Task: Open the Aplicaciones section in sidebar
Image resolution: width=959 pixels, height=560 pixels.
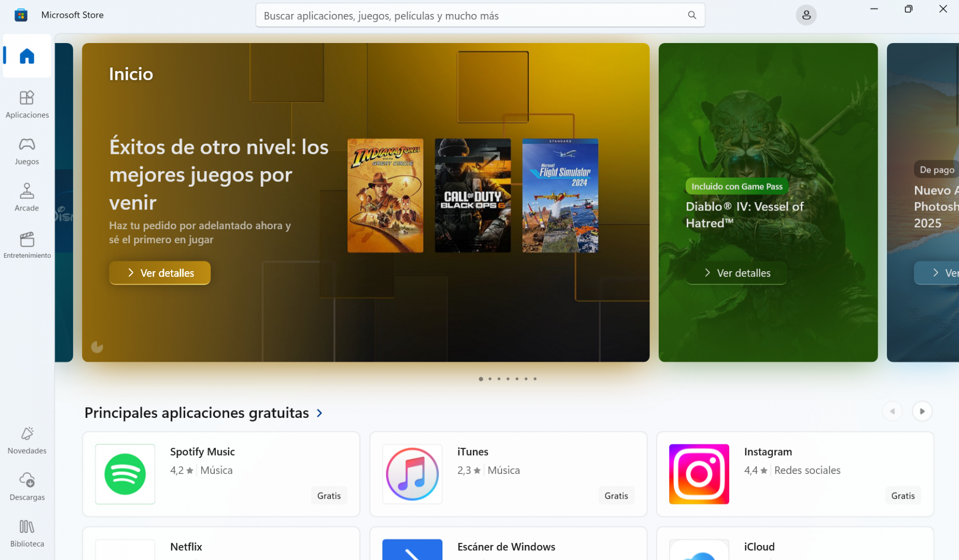Action: tap(27, 104)
